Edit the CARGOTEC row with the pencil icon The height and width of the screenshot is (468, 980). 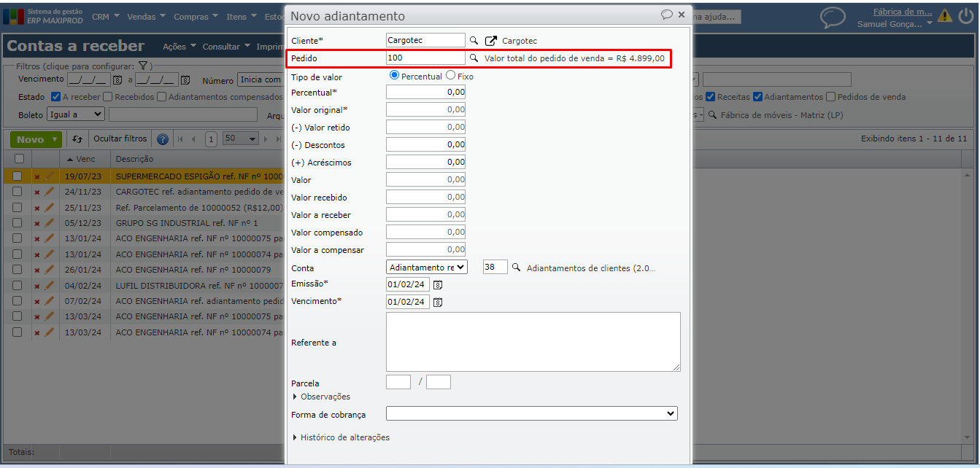pyautogui.click(x=50, y=192)
